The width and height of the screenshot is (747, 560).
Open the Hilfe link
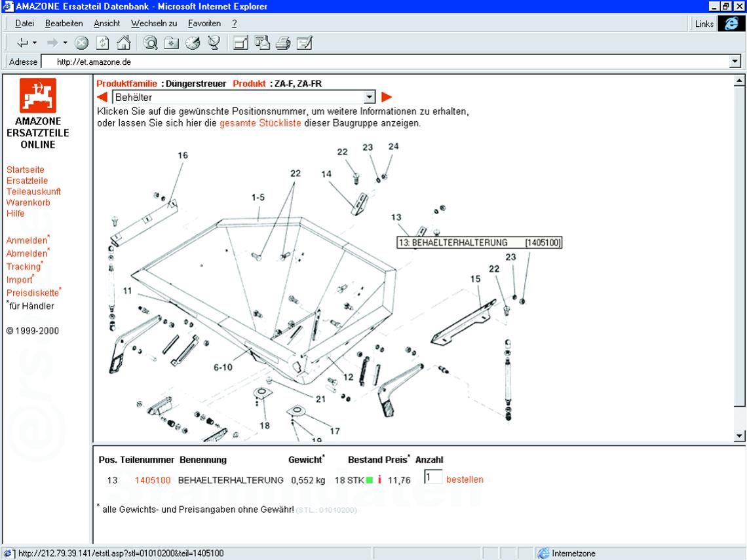[x=15, y=214]
